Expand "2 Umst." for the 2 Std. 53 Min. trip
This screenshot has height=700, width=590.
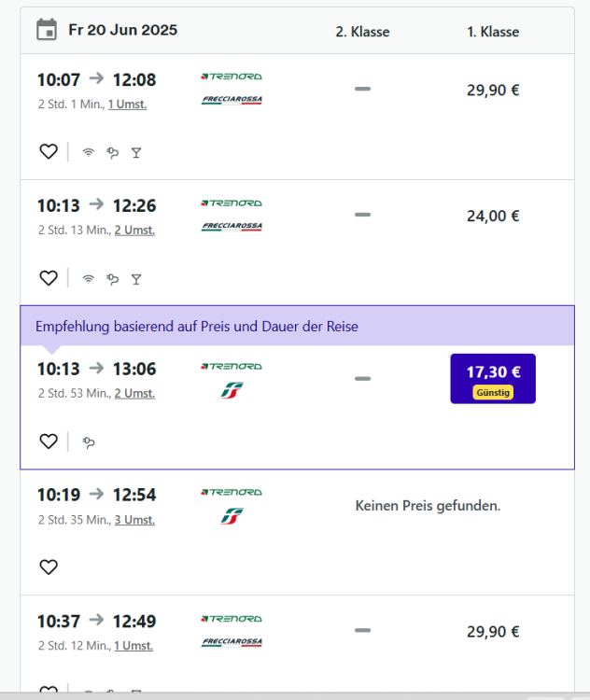pyautogui.click(x=134, y=394)
